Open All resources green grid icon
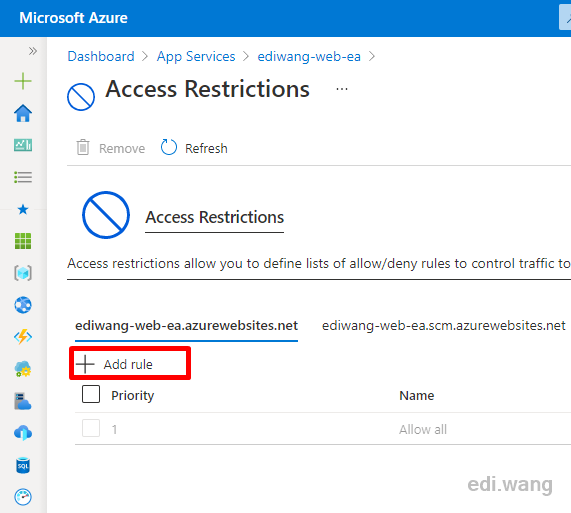The width and height of the screenshot is (571, 513). coord(23,241)
